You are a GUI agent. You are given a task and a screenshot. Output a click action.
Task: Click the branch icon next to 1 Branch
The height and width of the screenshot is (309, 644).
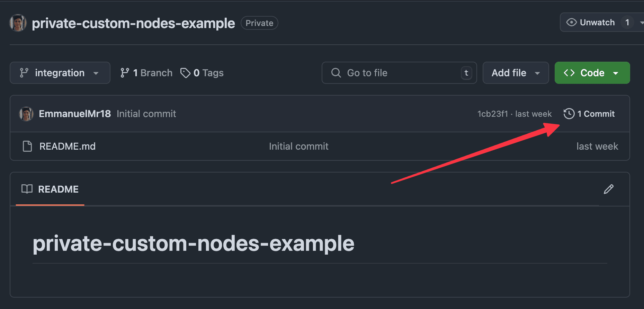tap(125, 73)
